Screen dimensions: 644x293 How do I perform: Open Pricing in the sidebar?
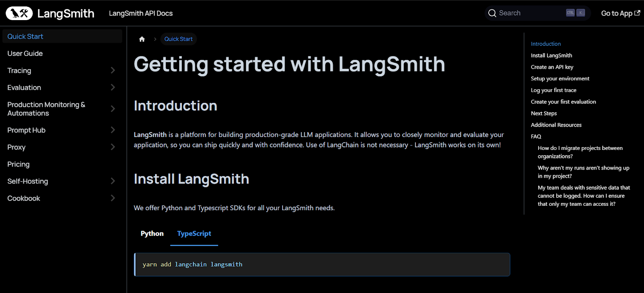[x=19, y=164]
